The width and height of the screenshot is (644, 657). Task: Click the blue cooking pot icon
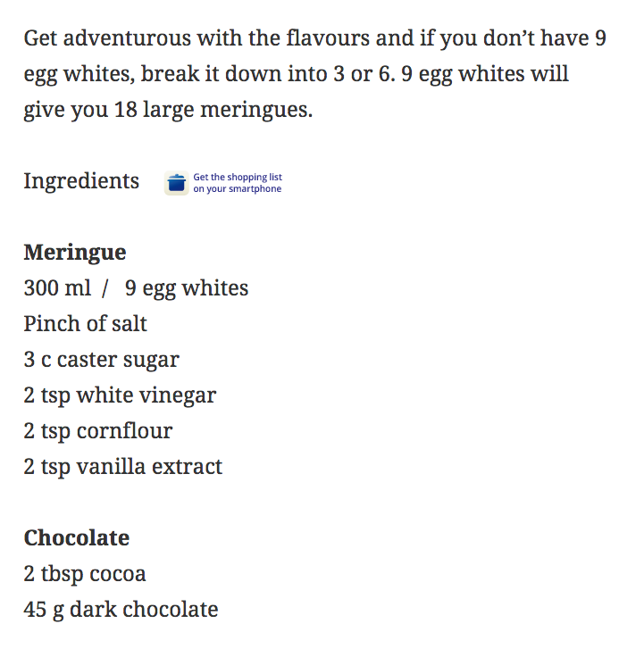pyautogui.click(x=177, y=183)
